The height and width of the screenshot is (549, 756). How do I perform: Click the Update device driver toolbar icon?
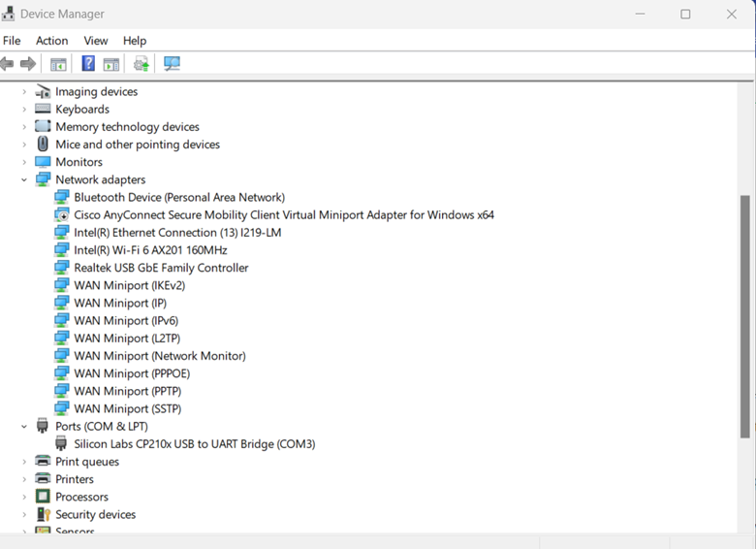pos(142,64)
